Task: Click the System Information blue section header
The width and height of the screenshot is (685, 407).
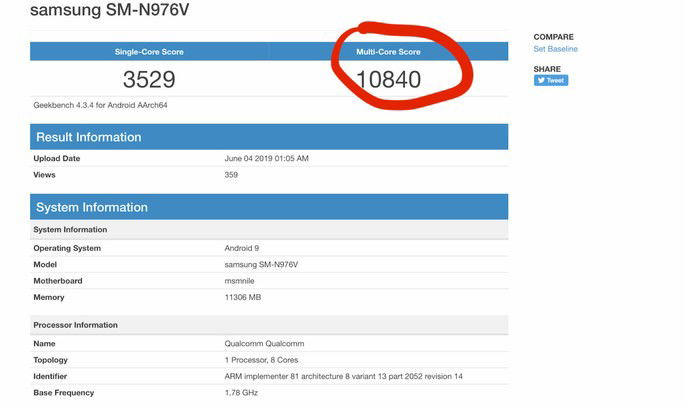Action: tap(269, 207)
